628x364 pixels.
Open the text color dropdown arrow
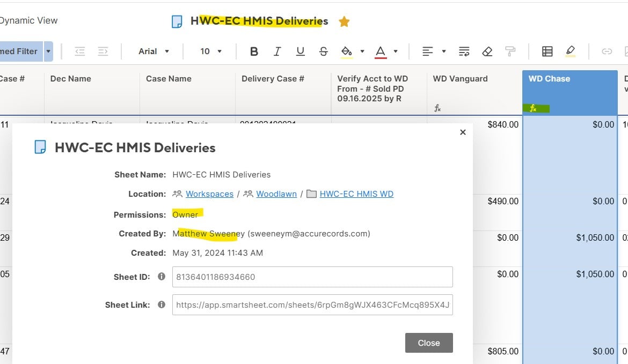pyautogui.click(x=395, y=51)
